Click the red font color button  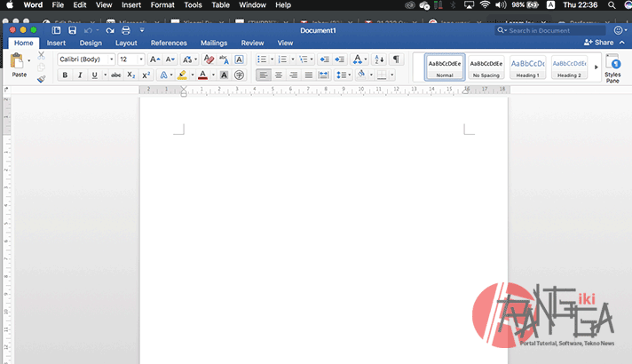coord(202,75)
